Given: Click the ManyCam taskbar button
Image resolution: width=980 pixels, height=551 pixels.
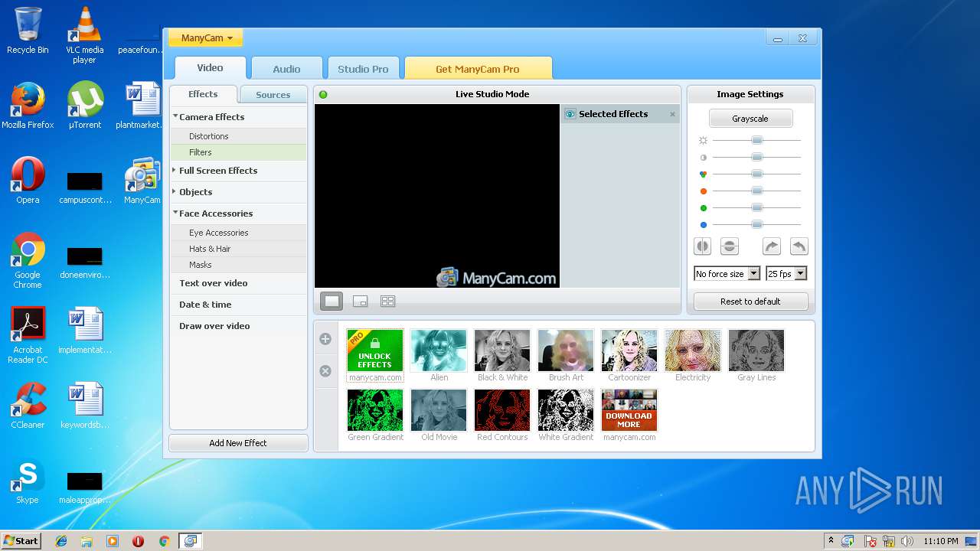Looking at the screenshot, I should (190, 541).
